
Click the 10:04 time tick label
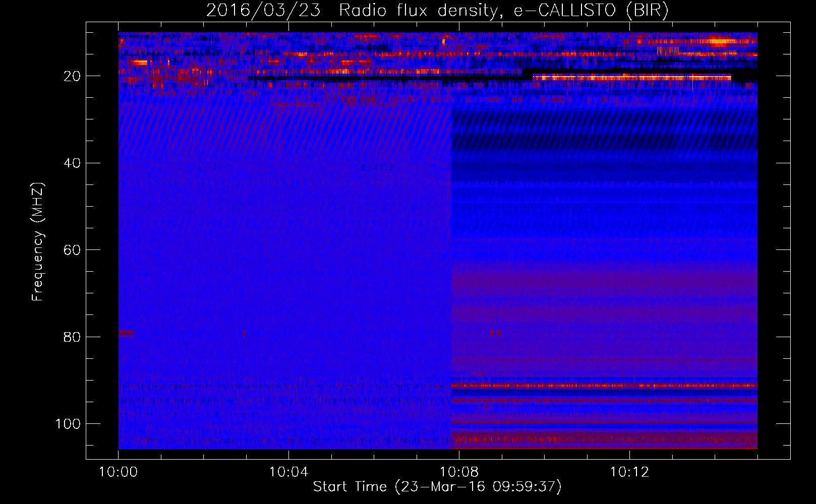288,472
